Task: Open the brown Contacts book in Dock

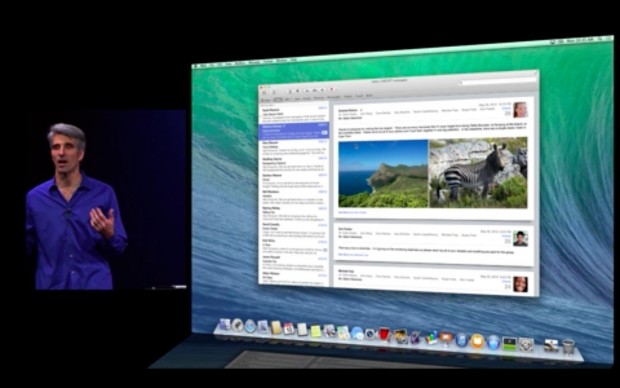Action: (x=276, y=327)
